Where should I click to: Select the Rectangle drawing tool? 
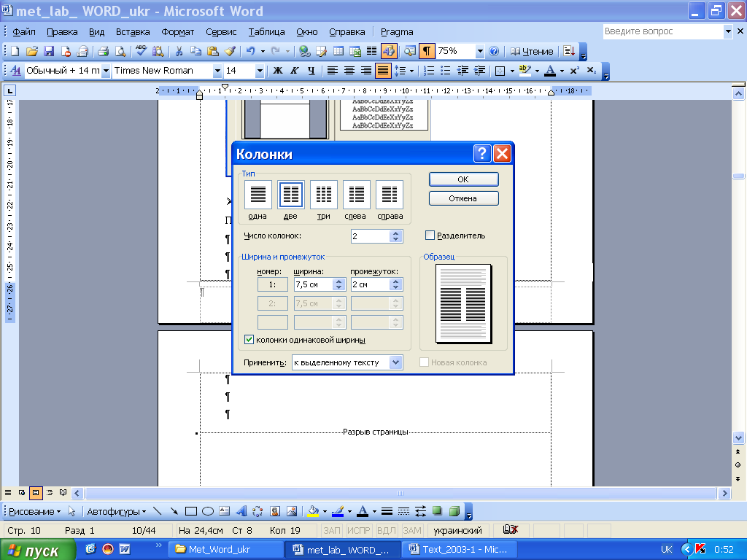(x=191, y=511)
